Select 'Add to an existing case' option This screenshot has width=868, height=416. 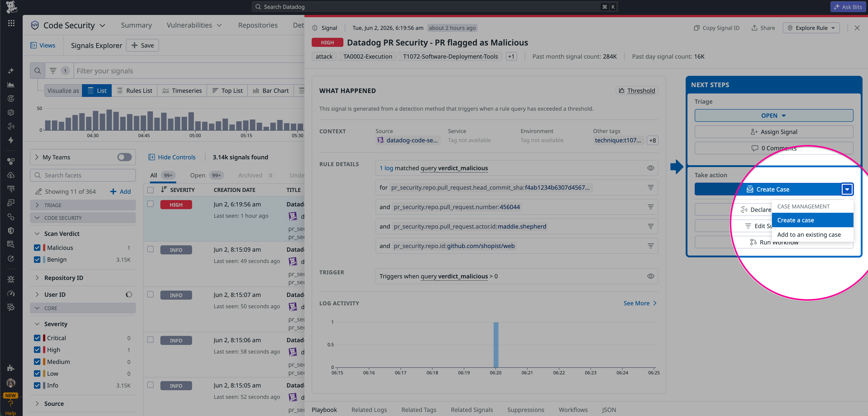coord(813,234)
